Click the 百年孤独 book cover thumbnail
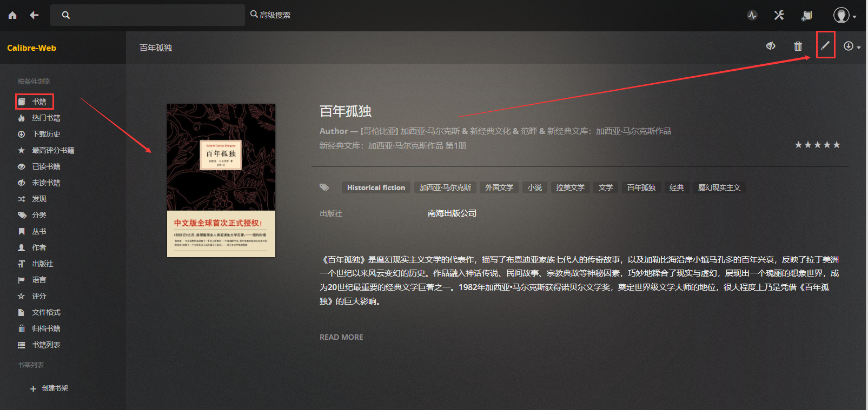868x410 pixels. click(221, 180)
